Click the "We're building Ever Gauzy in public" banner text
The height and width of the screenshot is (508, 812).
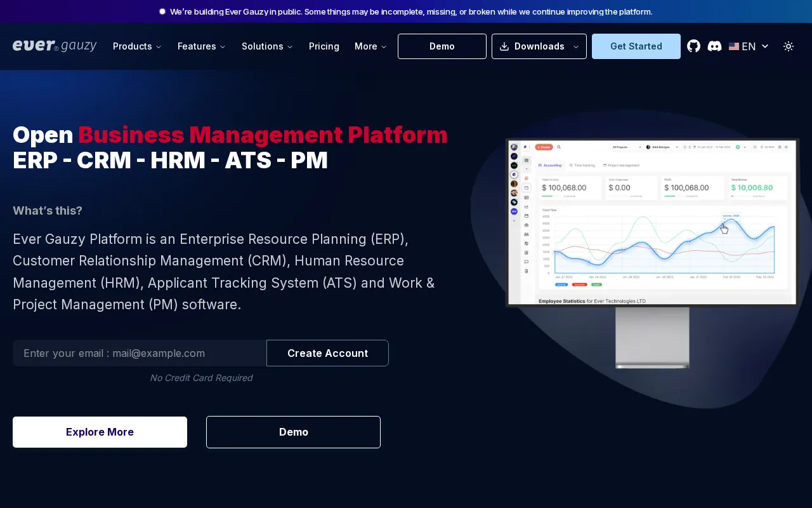point(411,11)
